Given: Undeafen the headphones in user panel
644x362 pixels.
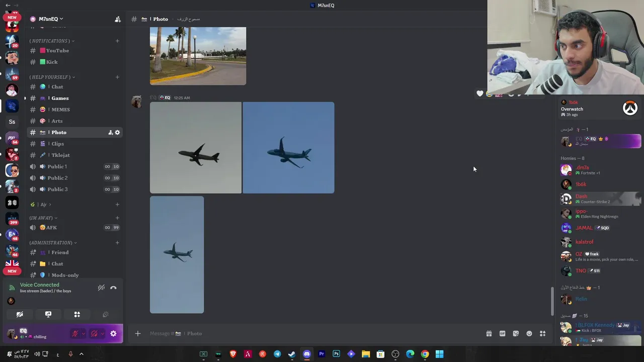Looking at the screenshot, I should pyautogui.click(x=94, y=333).
